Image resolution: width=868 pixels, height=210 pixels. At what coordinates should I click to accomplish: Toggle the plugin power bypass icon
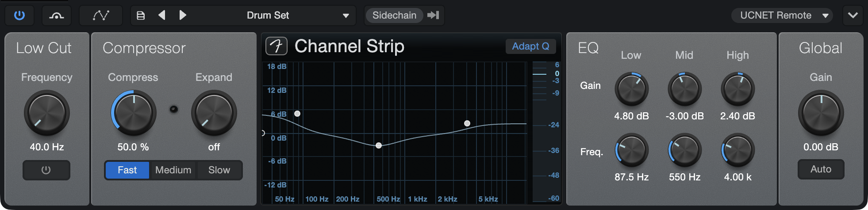tap(19, 15)
